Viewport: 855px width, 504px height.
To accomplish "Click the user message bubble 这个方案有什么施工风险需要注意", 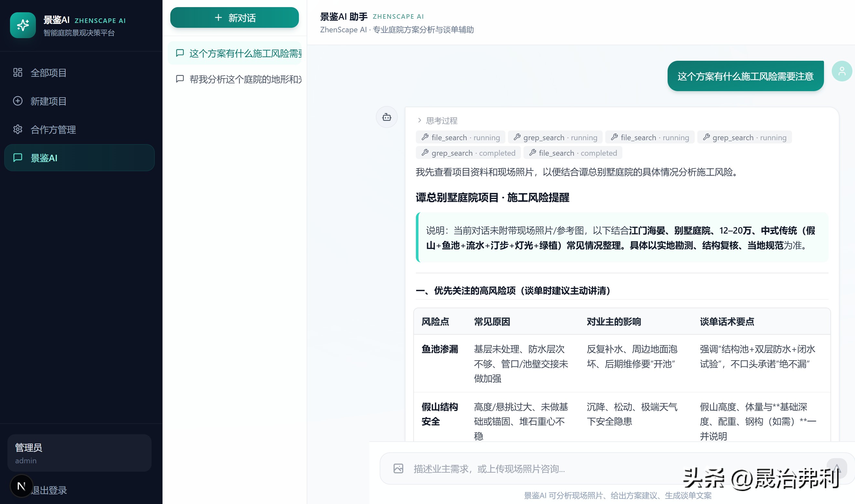I will [x=745, y=76].
